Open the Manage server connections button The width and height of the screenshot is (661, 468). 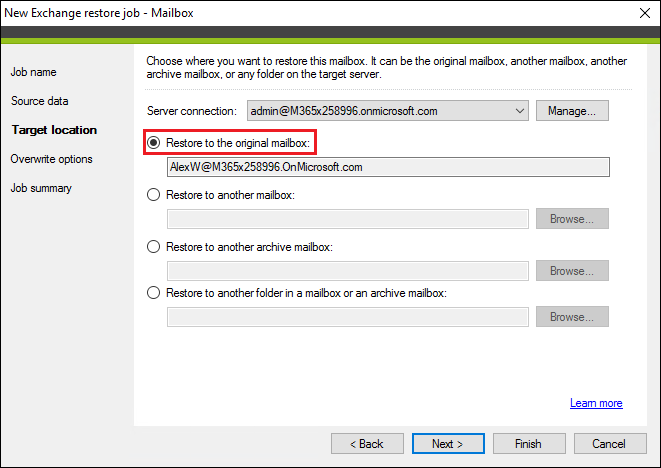tap(572, 111)
